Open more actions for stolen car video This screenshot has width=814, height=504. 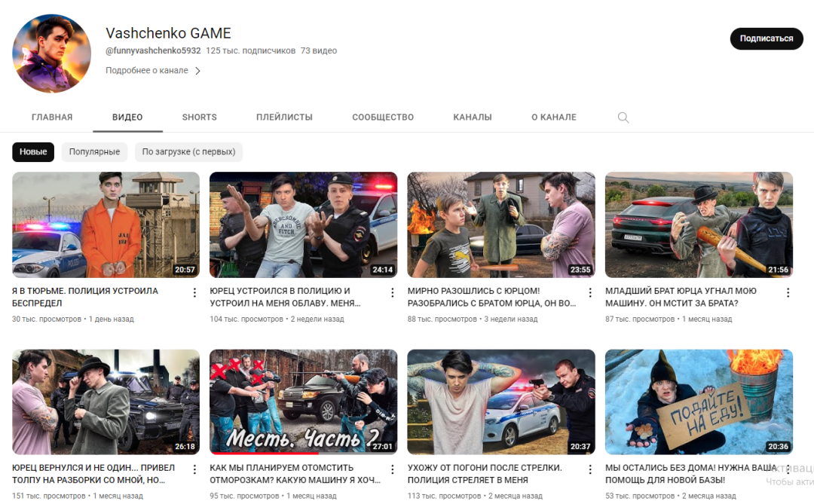(788, 292)
